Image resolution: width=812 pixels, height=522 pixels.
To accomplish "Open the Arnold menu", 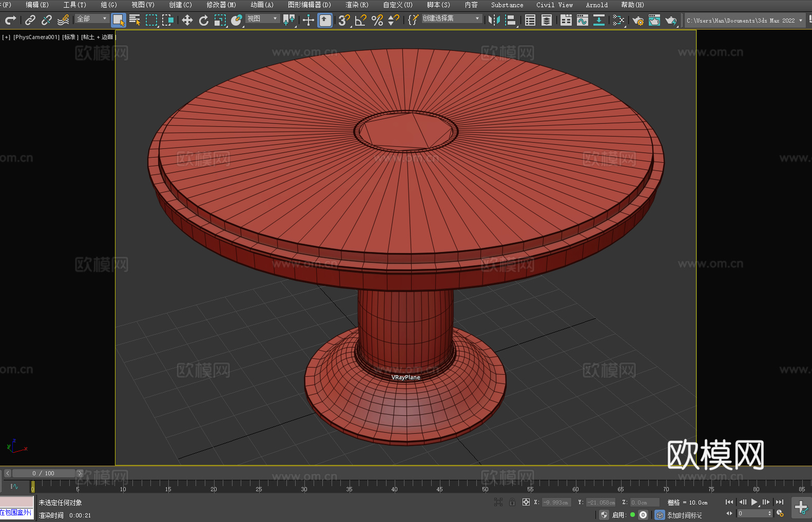I will (596, 5).
